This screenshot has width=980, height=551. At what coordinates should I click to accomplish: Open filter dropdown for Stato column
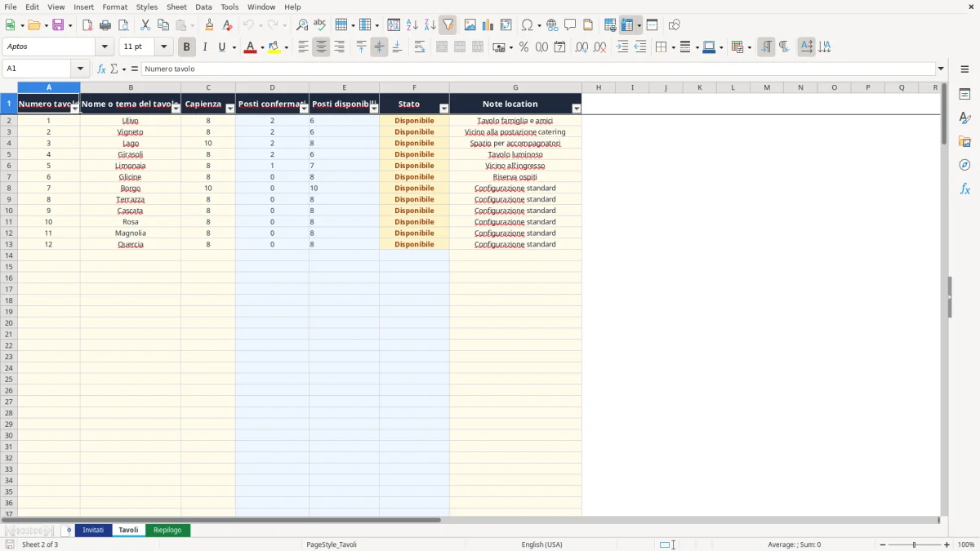pyautogui.click(x=444, y=109)
